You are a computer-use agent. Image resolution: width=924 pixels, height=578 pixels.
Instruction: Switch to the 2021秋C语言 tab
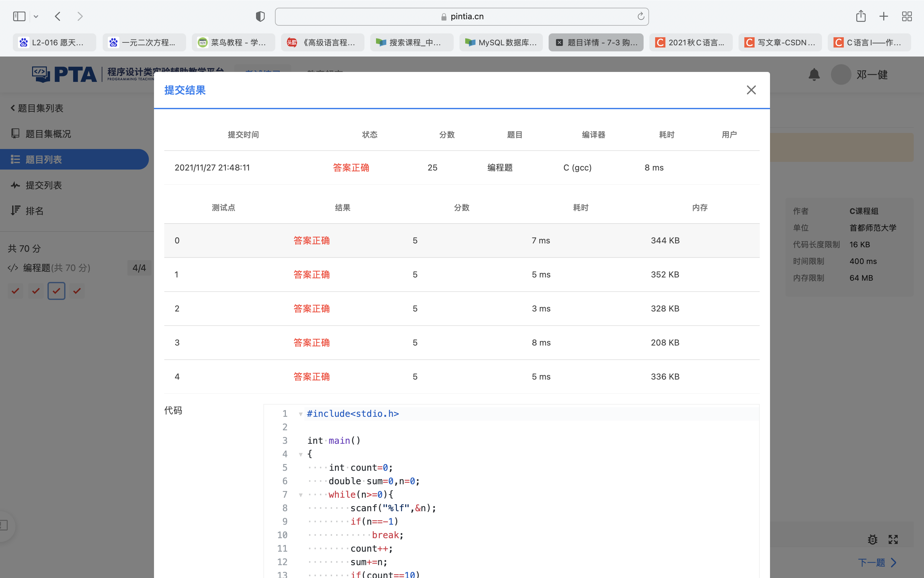(x=691, y=42)
